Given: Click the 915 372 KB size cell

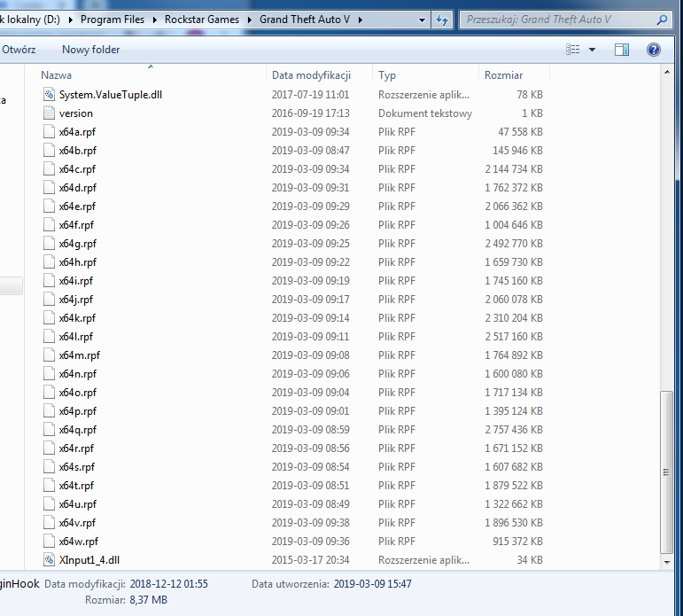Looking at the screenshot, I should tap(517, 542).
